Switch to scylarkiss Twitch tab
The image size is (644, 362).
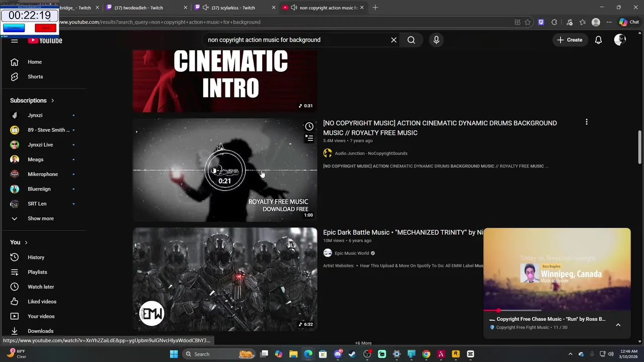[x=233, y=8]
